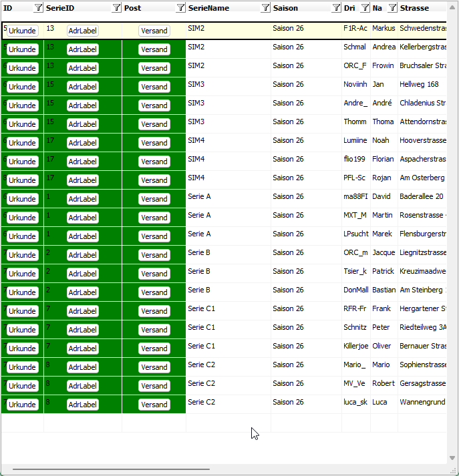Viewport: 459px width, 476px height.
Task: Open the Post column filter funnel
Action: point(180,8)
